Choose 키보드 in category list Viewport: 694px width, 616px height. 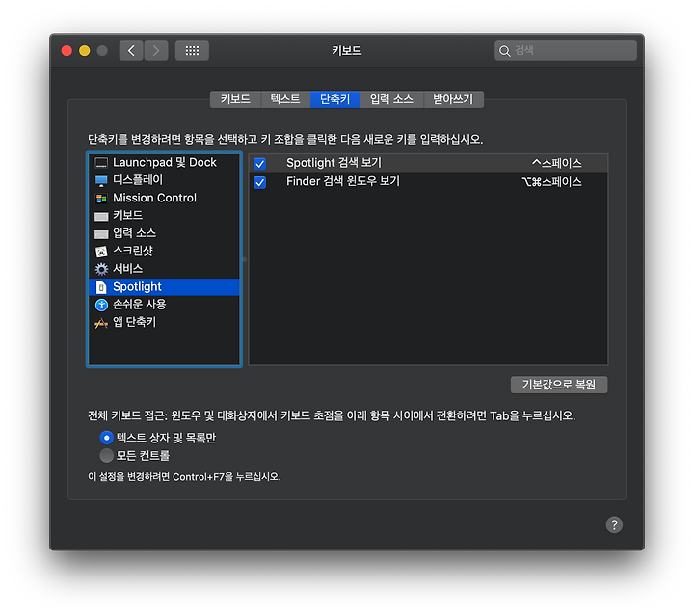coord(164,216)
